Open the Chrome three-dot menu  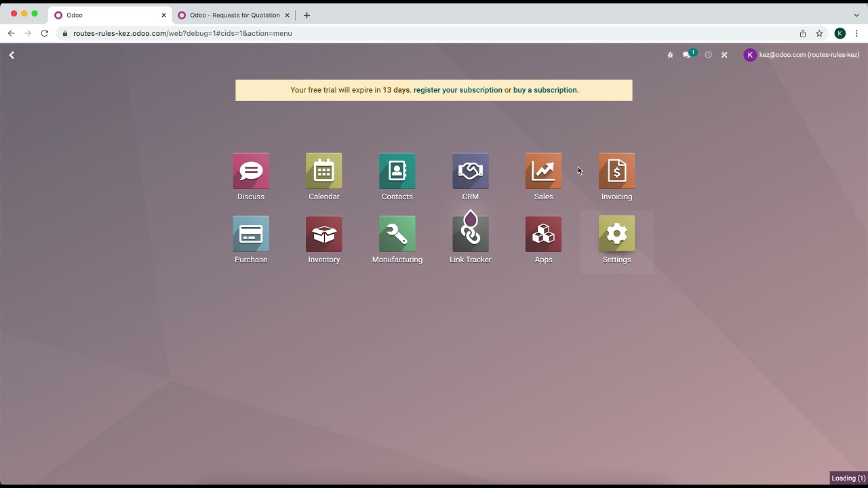click(857, 33)
